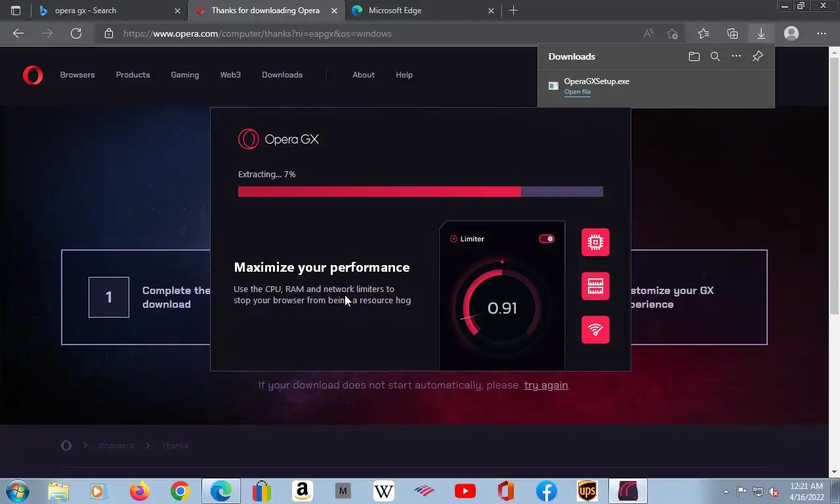Open the Products menu

[133, 75]
